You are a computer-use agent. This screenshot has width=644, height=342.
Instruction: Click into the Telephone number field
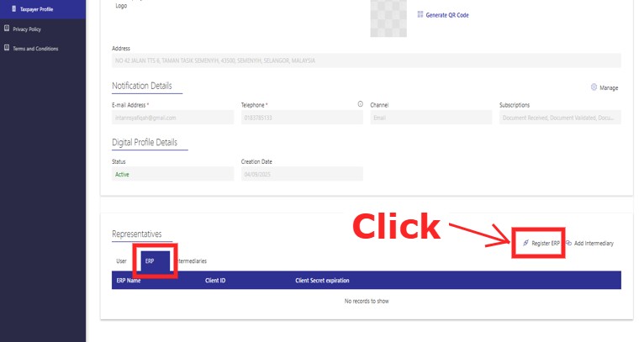pyautogui.click(x=301, y=118)
